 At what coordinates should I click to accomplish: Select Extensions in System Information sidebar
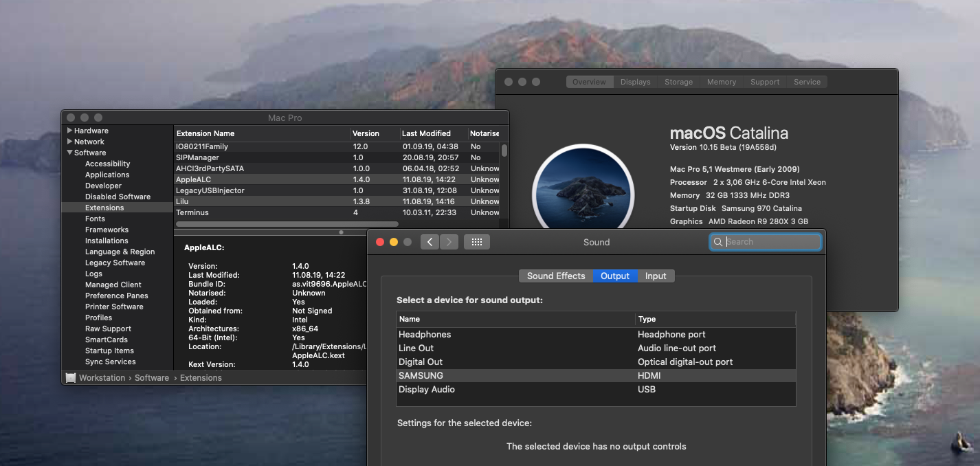(117, 208)
